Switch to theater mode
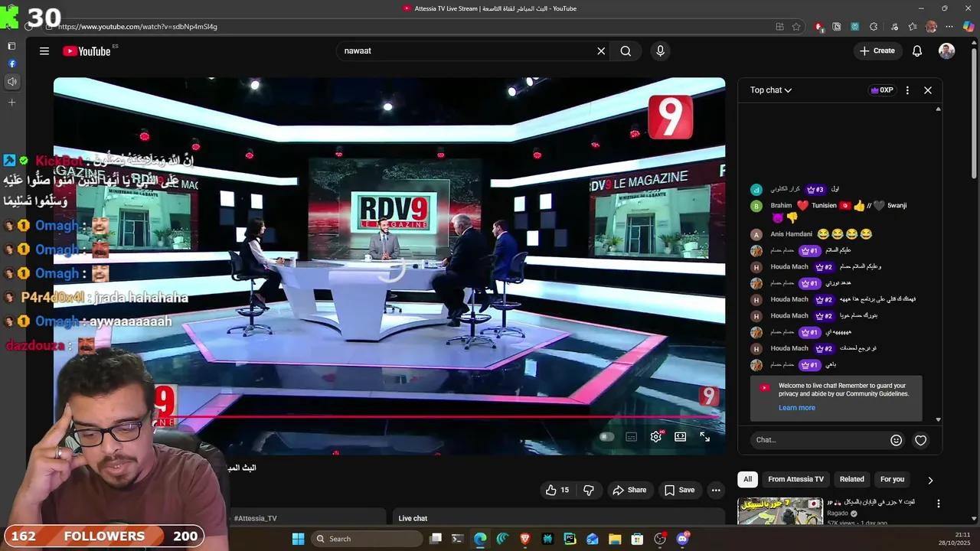The image size is (980, 551). [680, 437]
